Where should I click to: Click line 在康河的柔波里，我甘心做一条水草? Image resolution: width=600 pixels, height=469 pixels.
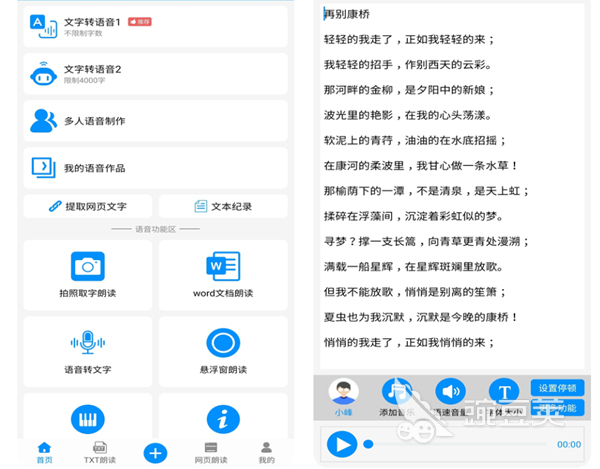coord(421,166)
